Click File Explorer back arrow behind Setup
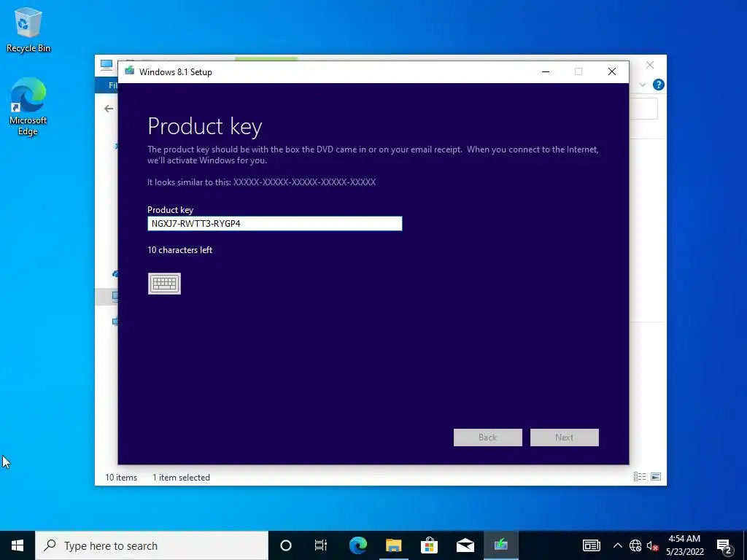747x560 pixels. click(x=109, y=109)
